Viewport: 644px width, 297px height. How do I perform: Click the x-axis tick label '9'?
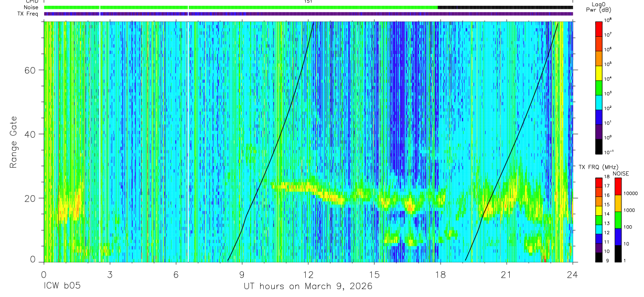click(x=242, y=274)
